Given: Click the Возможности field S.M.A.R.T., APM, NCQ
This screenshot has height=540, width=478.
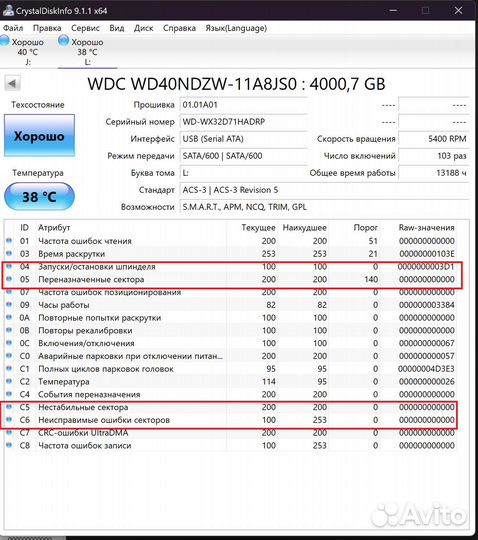Looking at the screenshot, I should tap(324, 207).
